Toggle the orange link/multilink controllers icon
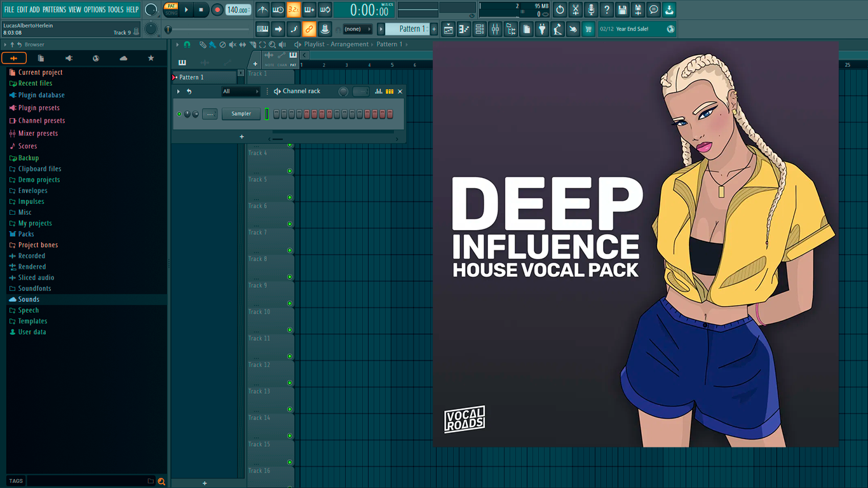The image size is (868, 488). point(309,29)
